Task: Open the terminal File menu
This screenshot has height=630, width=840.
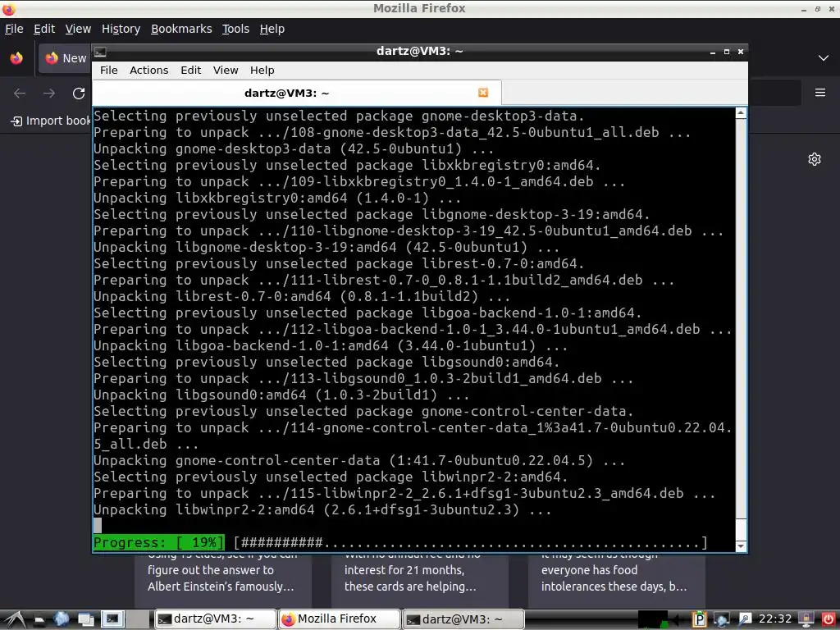Action: click(109, 71)
